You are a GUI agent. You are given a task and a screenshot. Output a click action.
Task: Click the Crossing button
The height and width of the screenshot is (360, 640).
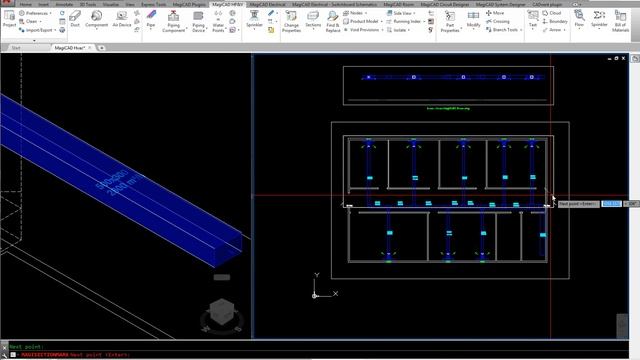click(498, 21)
